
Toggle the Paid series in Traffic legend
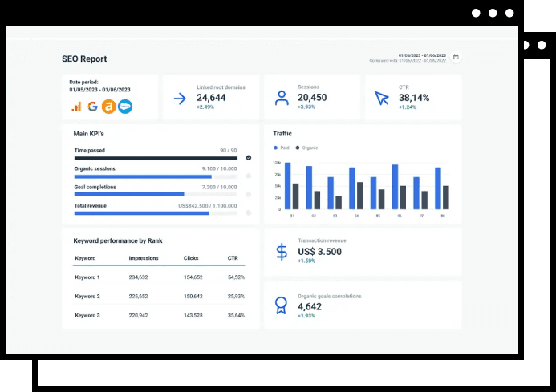pos(280,148)
